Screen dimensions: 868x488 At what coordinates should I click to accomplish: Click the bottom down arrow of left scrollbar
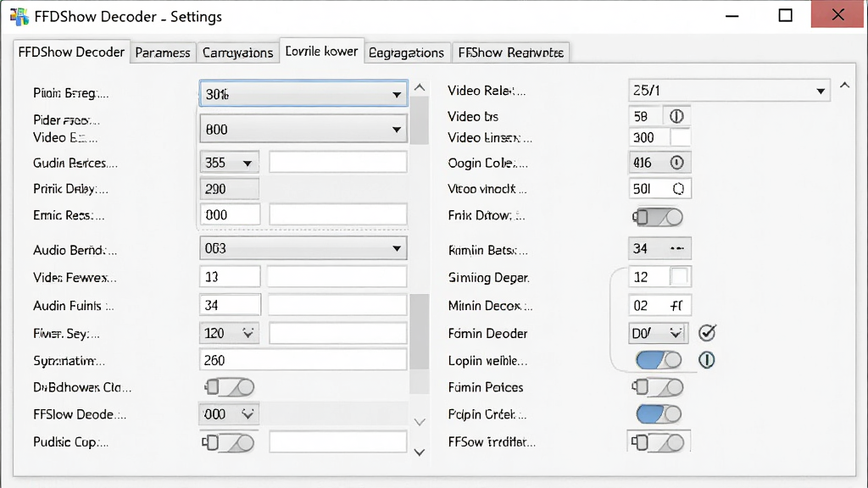click(420, 452)
